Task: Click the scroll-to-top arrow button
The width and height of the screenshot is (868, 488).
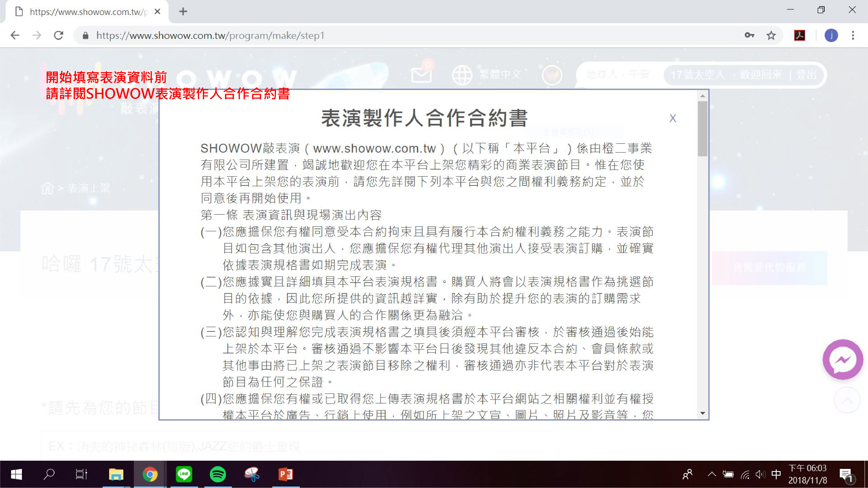Action: pos(847,400)
